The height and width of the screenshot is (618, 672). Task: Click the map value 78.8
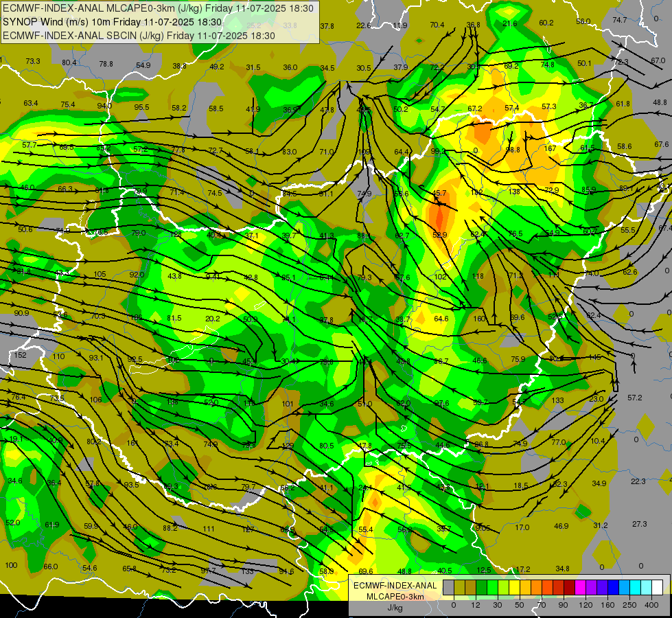click(x=106, y=63)
